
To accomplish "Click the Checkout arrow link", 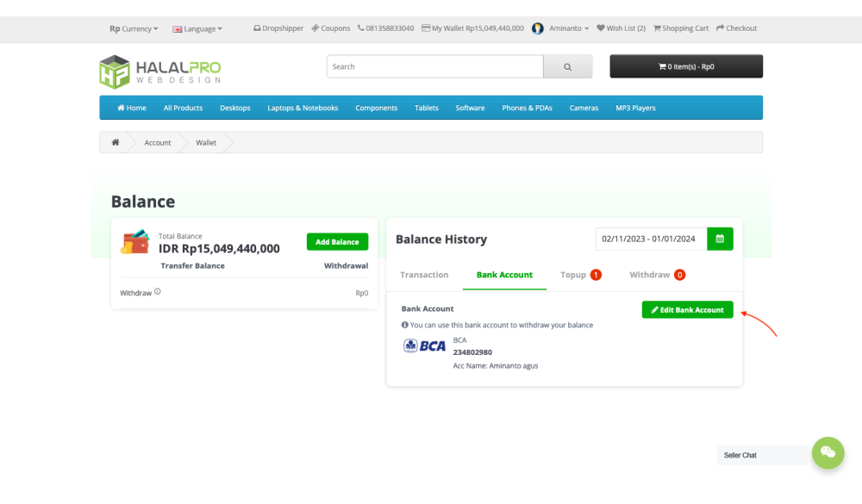I will pos(736,28).
